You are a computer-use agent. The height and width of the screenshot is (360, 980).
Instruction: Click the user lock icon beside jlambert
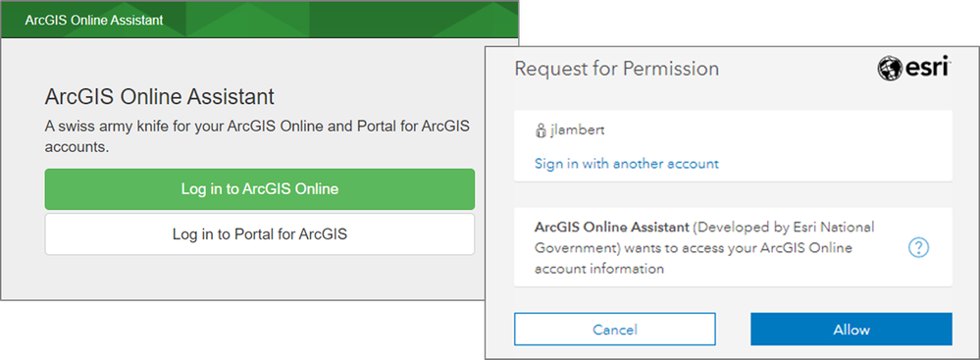tap(540, 131)
